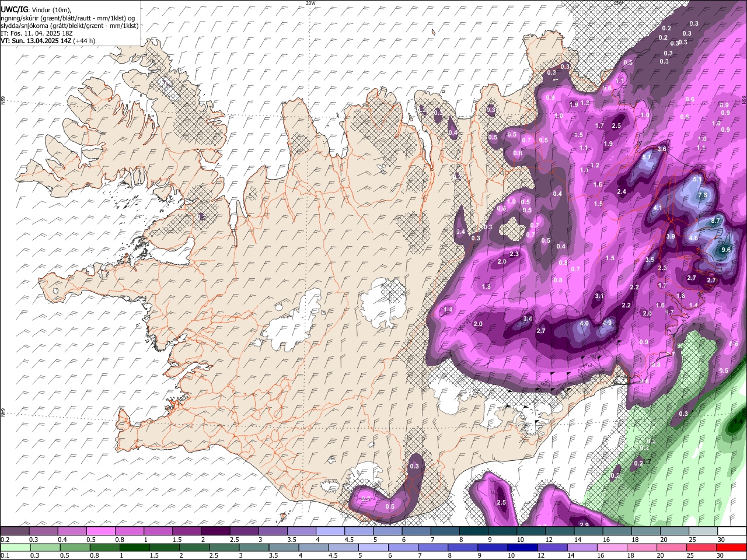Select the light pink 16 swatch in rain legend
This screenshot has height=560, width=747.
coord(612,547)
